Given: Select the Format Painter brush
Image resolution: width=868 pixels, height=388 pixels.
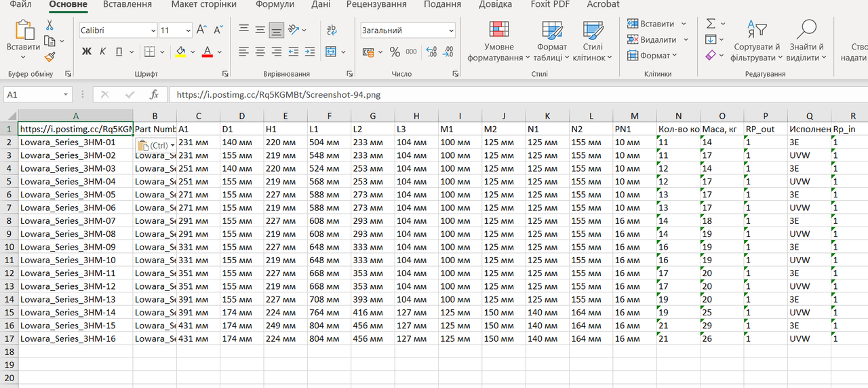Looking at the screenshot, I should 50,57.
